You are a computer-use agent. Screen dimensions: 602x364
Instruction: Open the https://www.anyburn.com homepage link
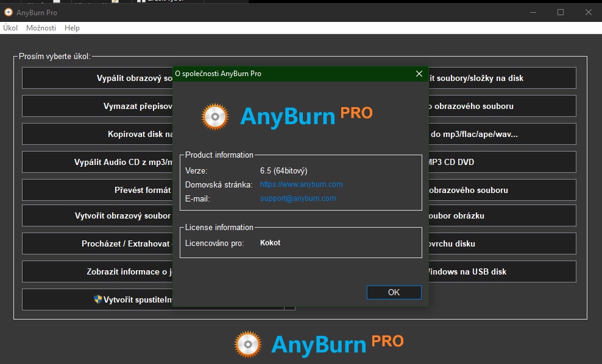click(x=301, y=184)
